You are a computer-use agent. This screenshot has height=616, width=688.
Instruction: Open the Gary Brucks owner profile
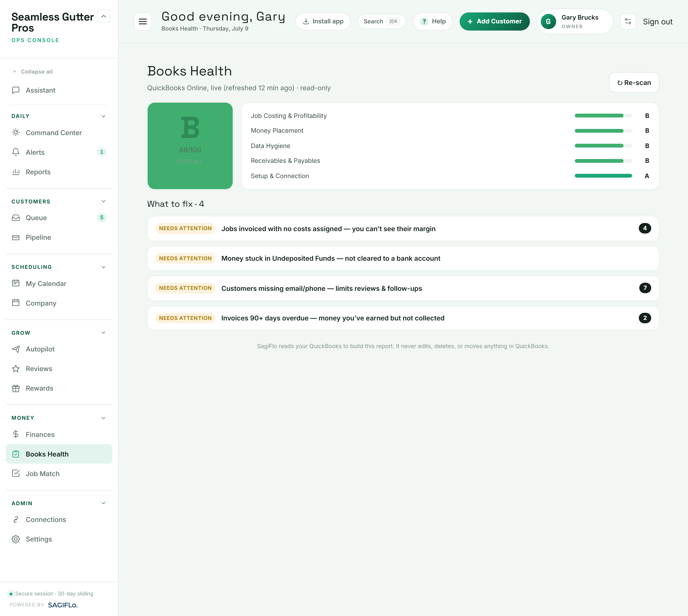tap(575, 21)
